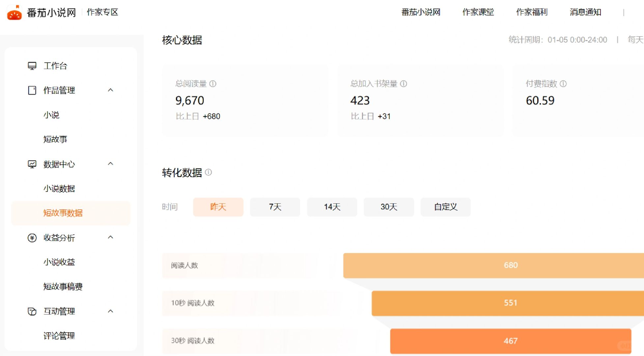The width and height of the screenshot is (644, 356).
Task: Collapse the 数据中心 section
Action: click(x=111, y=164)
